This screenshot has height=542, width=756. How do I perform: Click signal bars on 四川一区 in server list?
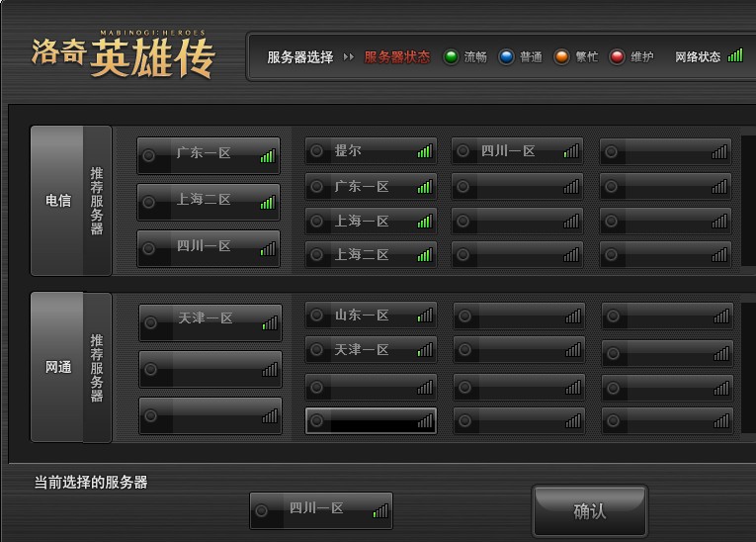coord(571,151)
